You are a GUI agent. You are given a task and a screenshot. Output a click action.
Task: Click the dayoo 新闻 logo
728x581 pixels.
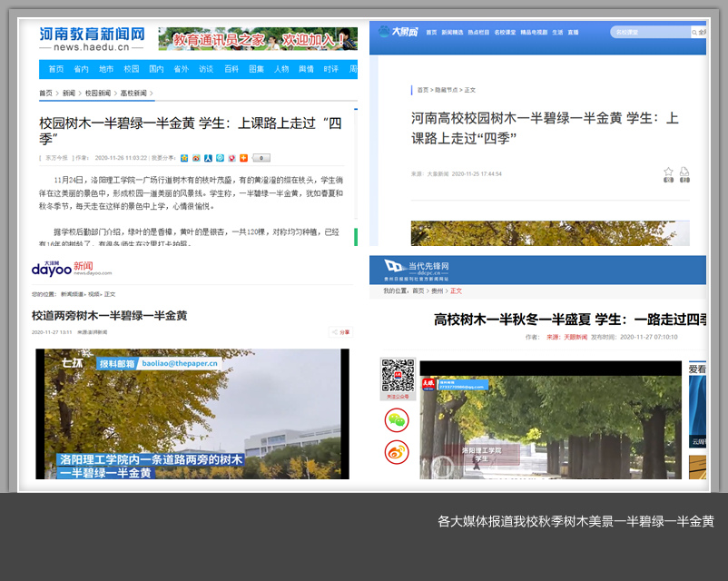tap(71, 268)
